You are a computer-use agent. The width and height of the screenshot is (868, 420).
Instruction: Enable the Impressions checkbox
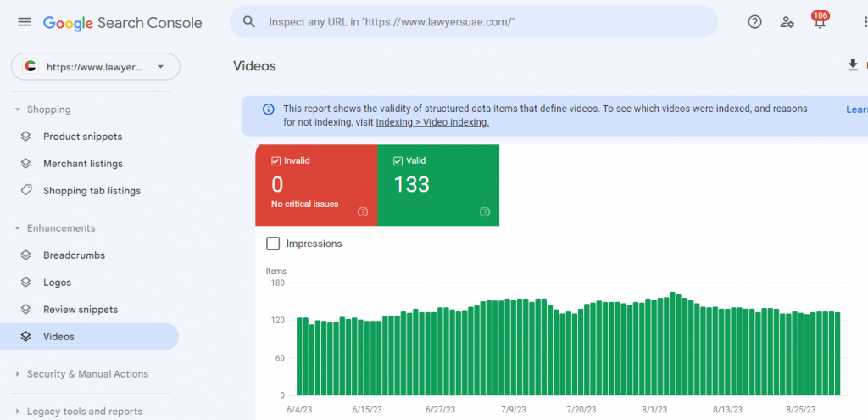pos(273,244)
